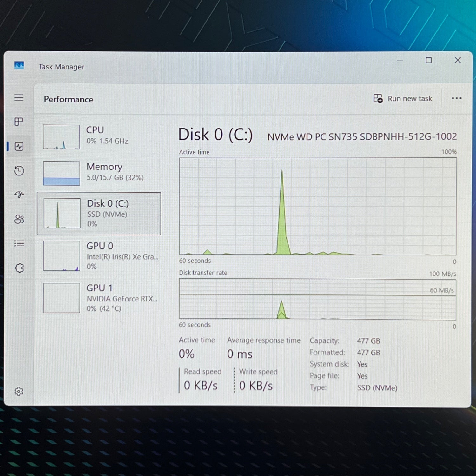Screen dimensions: 476x476
Task: Open the Users page icon
Action: click(19, 219)
